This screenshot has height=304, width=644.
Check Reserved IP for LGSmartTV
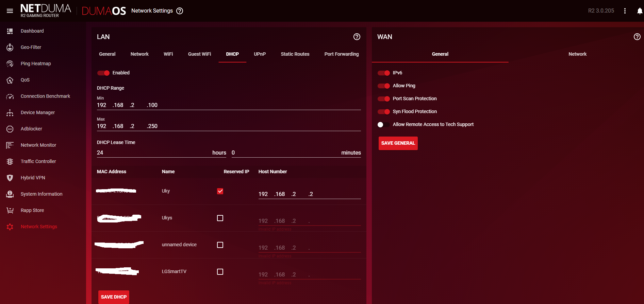(220, 272)
